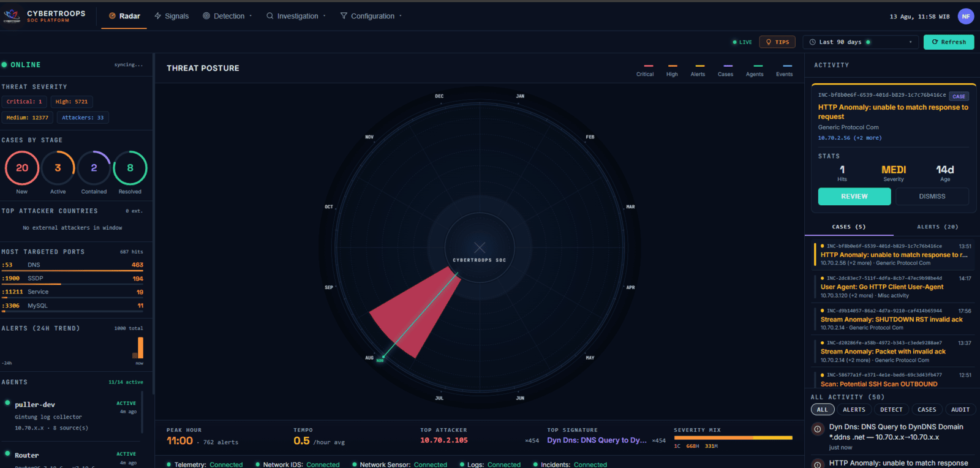Viewport: 980px width, 468px height.
Task: Click the Refresh button
Action: 949,42
